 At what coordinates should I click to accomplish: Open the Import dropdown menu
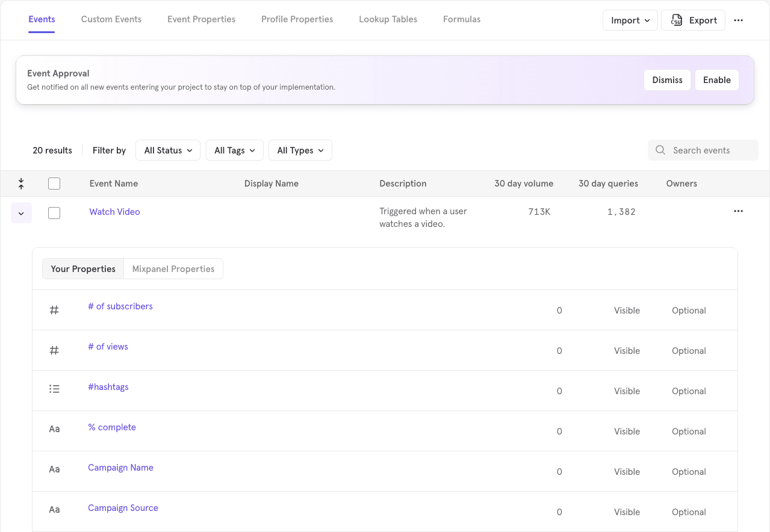pyautogui.click(x=630, y=20)
